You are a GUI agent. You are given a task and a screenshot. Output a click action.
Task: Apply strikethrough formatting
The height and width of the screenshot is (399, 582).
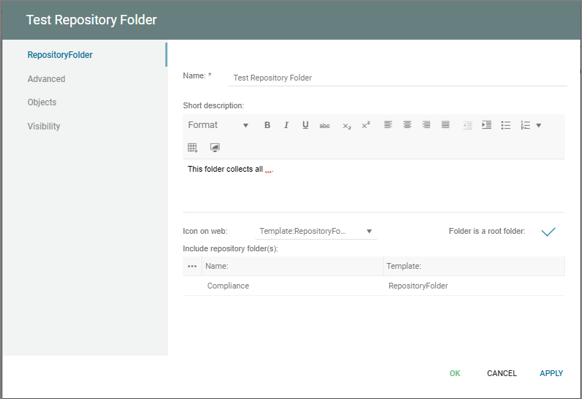[325, 125]
